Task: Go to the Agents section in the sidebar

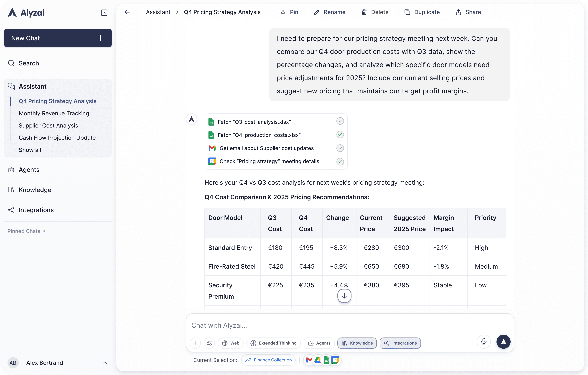Action: [29, 170]
